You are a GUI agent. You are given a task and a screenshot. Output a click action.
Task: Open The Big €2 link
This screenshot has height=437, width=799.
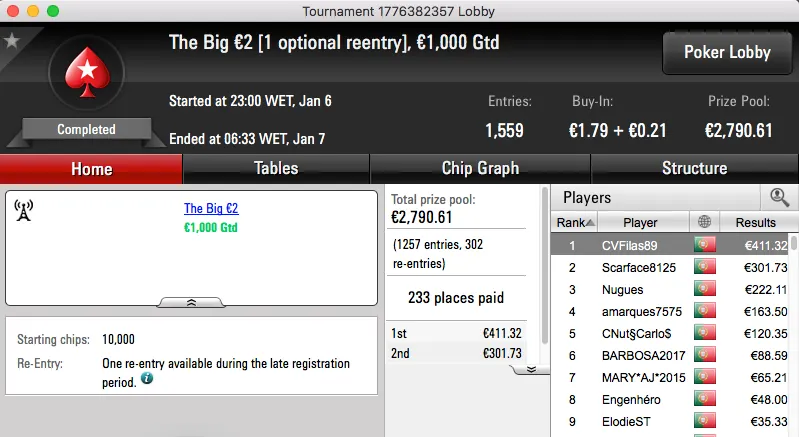click(211, 209)
